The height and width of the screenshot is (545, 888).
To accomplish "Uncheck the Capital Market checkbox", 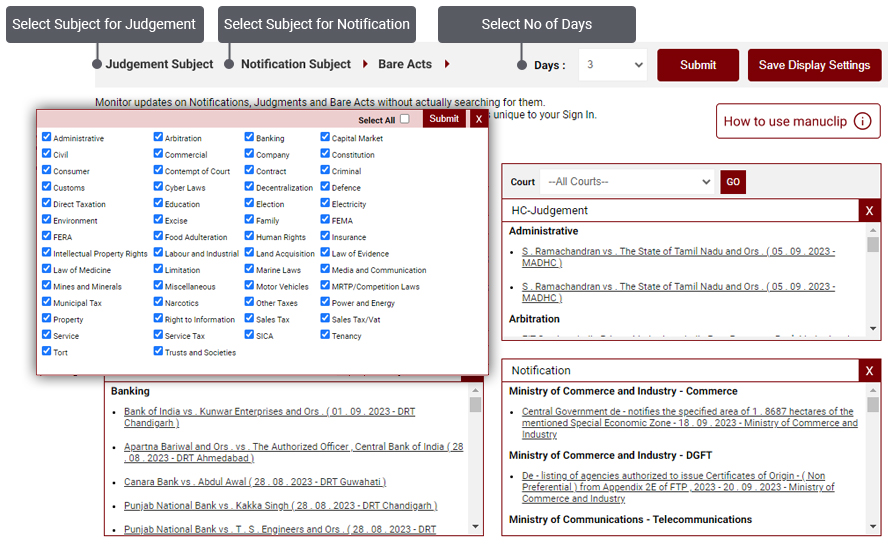I will tap(326, 138).
